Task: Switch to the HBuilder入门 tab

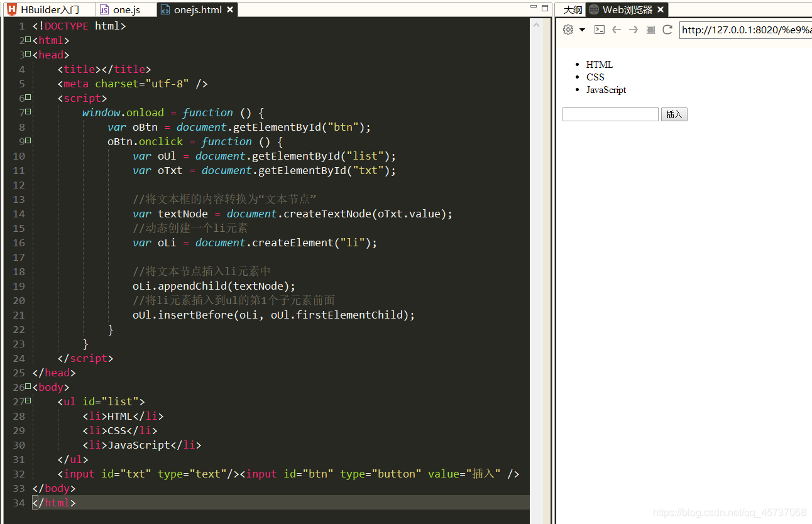Action: 50,9
